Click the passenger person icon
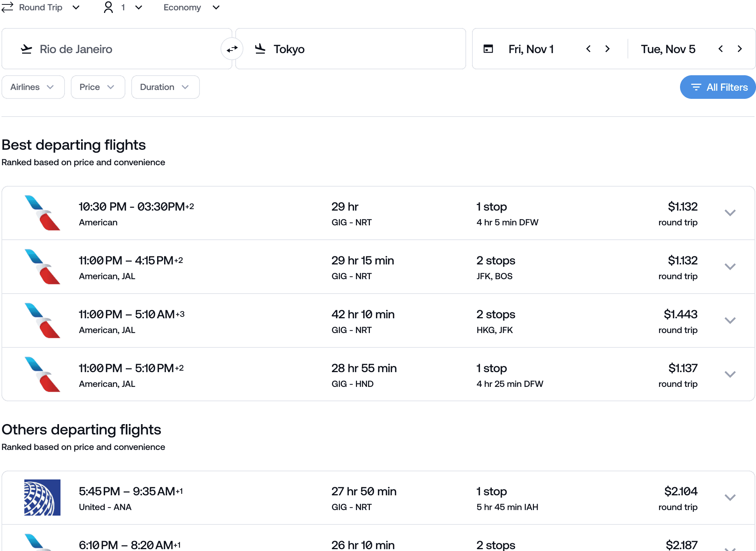 [x=108, y=7]
